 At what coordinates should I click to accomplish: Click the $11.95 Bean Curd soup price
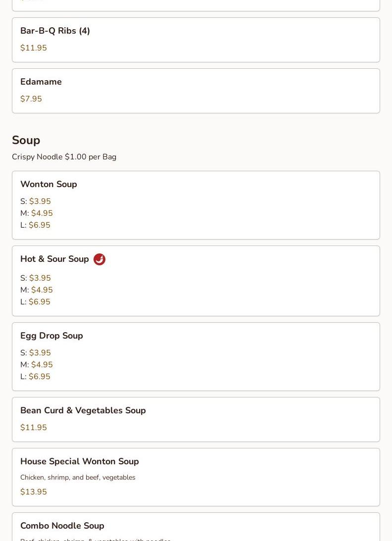34,428
